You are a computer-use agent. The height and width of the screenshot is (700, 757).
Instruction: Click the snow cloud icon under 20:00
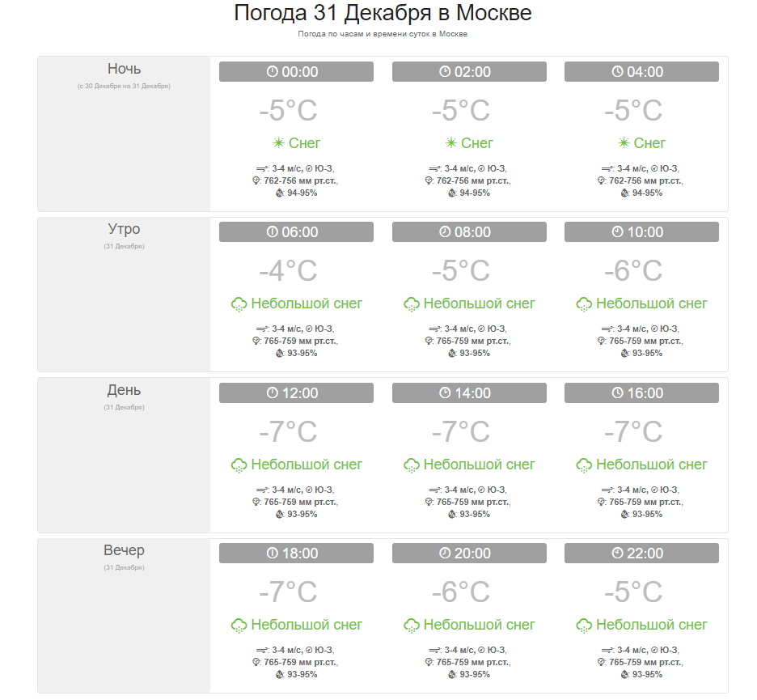click(x=412, y=626)
